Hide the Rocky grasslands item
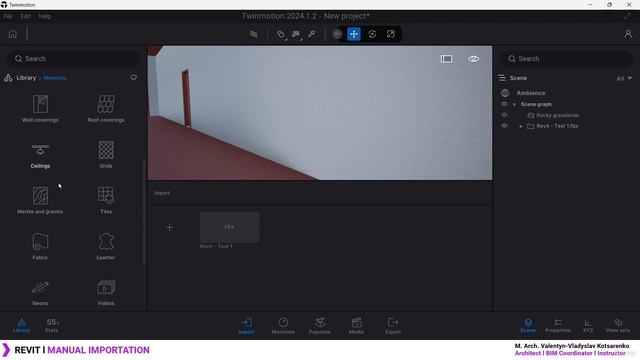Image resolution: width=640 pixels, height=360 pixels. click(504, 115)
